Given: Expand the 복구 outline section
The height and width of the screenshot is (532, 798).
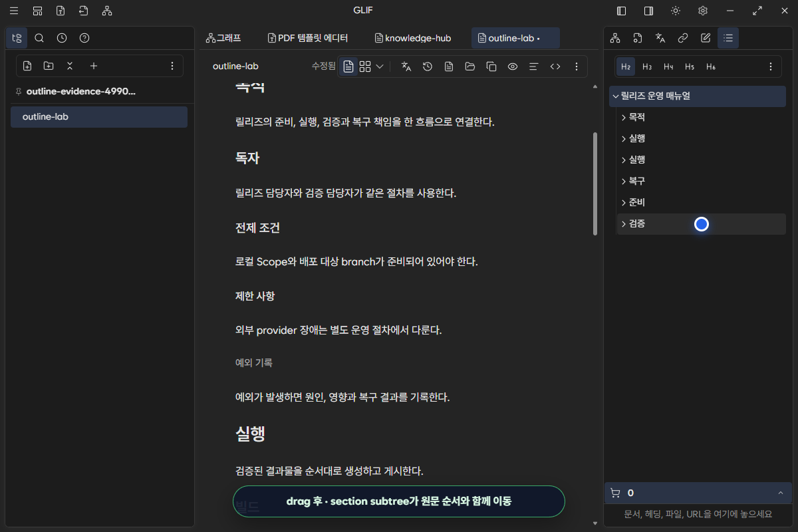Looking at the screenshot, I should (x=624, y=181).
